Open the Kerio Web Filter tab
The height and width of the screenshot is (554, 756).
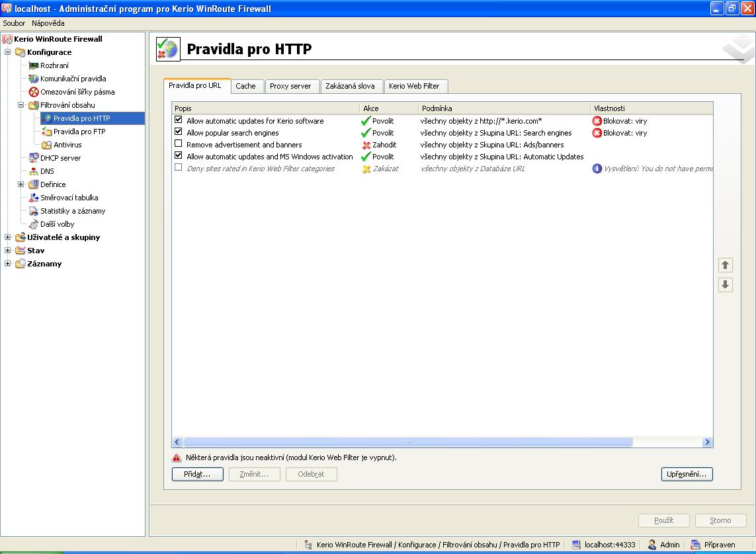tap(415, 86)
